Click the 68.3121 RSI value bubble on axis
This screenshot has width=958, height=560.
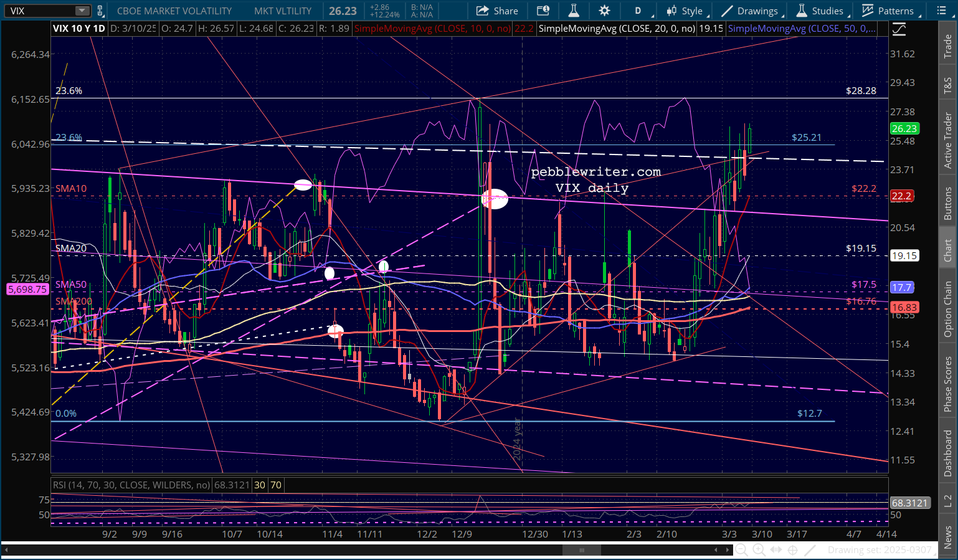[x=910, y=503]
